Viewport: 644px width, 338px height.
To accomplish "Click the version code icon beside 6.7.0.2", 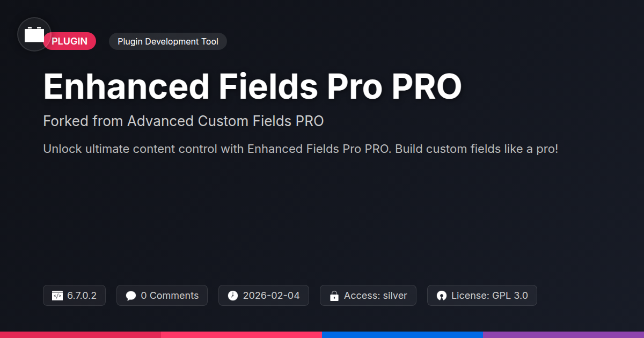I will [x=57, y=296].
